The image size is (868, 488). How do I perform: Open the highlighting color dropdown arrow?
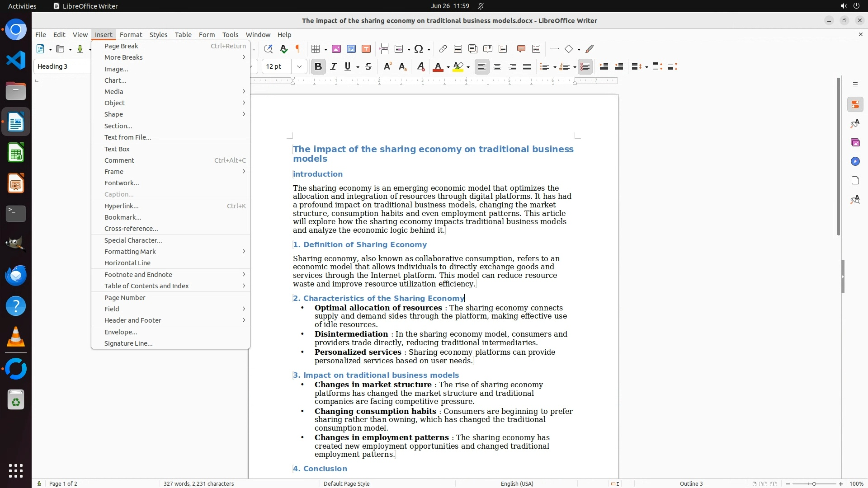(x=468, y=67)
